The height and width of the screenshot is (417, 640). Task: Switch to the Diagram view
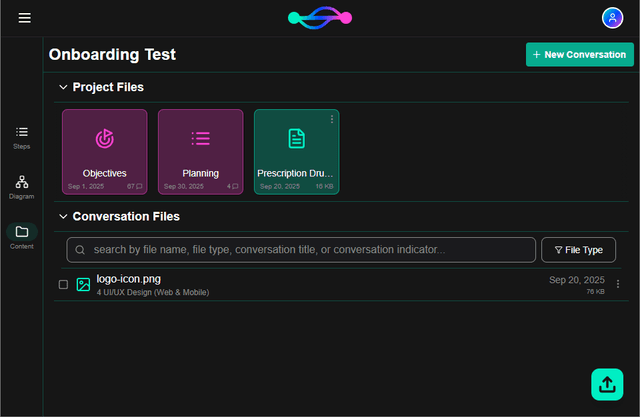pos(22,187)
